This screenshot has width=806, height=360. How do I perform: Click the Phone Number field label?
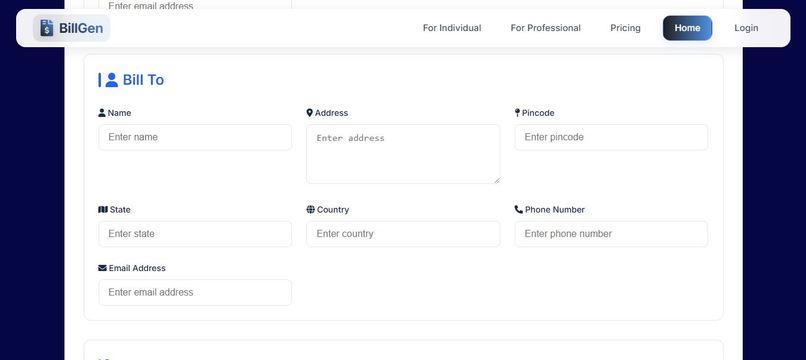555,209
